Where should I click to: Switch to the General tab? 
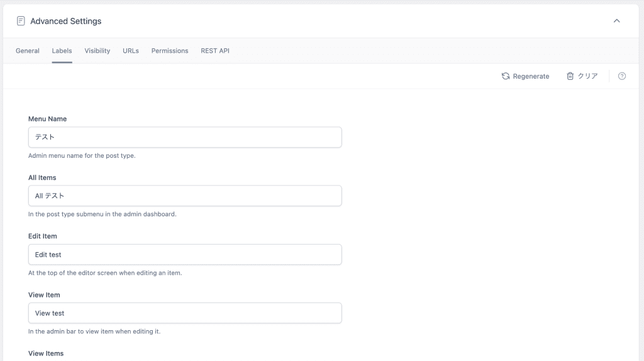28,51
